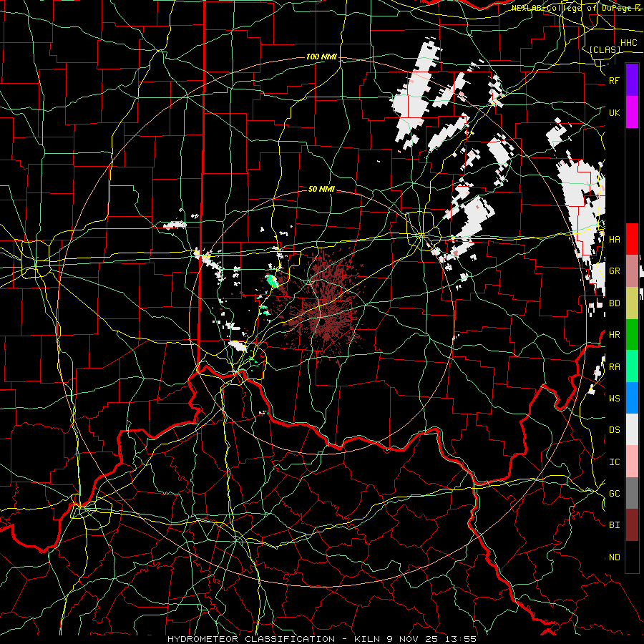
Task: Click the "ND" legend label
Action: pos(614,557)
